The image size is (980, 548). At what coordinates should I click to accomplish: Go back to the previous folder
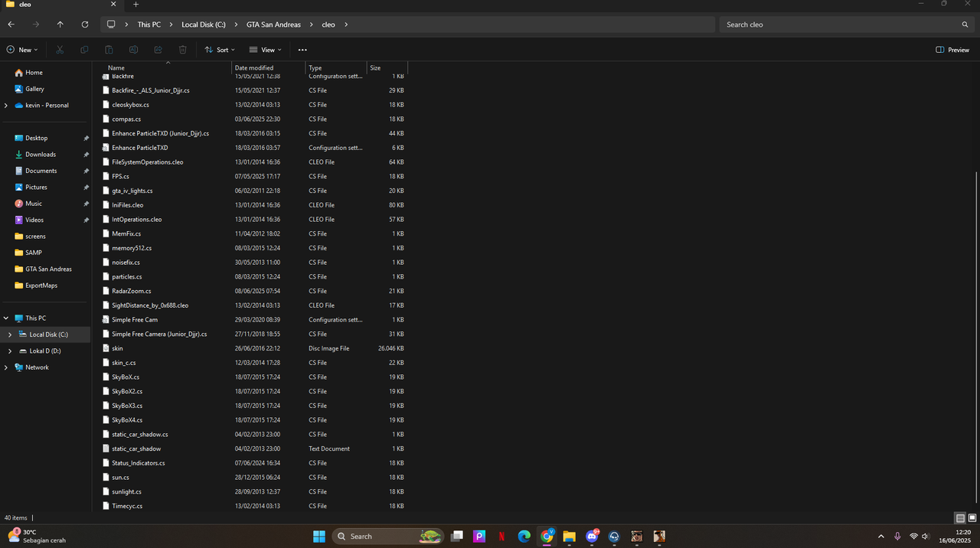coord(11,24)
